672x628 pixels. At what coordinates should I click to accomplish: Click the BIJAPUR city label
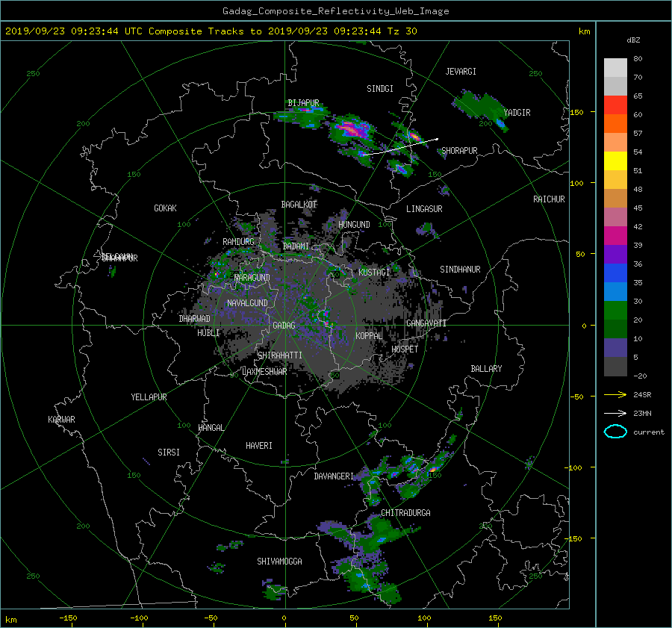(303, 103)
